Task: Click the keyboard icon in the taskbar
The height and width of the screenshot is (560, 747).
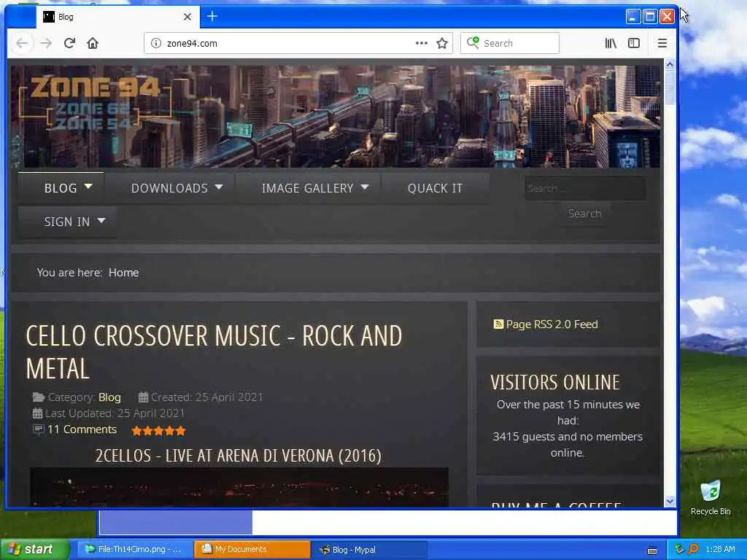Action: 652,551
